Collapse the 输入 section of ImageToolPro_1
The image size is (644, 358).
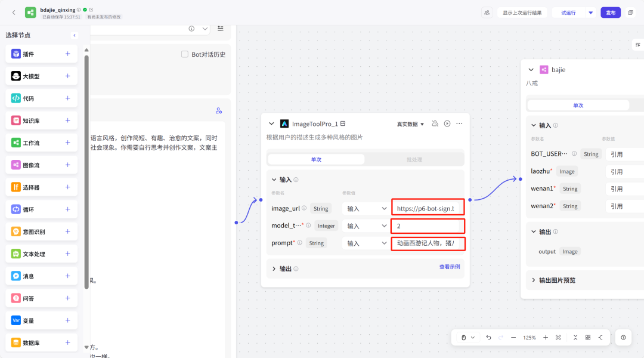pyautogui.click(x=274, y=180)
